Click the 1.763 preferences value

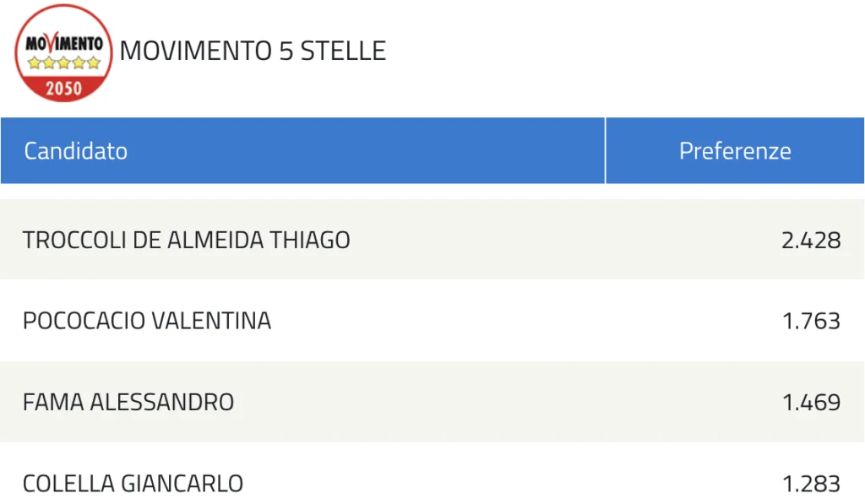[812, 321]
